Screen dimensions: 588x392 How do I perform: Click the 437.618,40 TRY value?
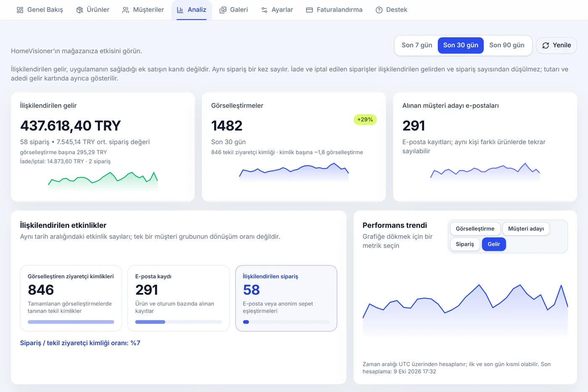[x=71, y=125]
